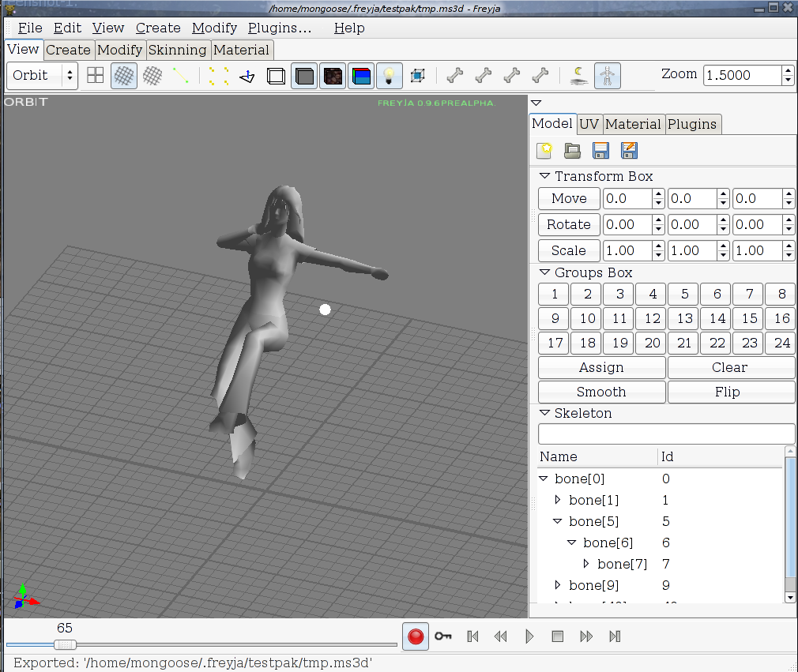Expand the bone[9] tree node
The height and width of the screenshot is (672, 798).
(558, 585)
